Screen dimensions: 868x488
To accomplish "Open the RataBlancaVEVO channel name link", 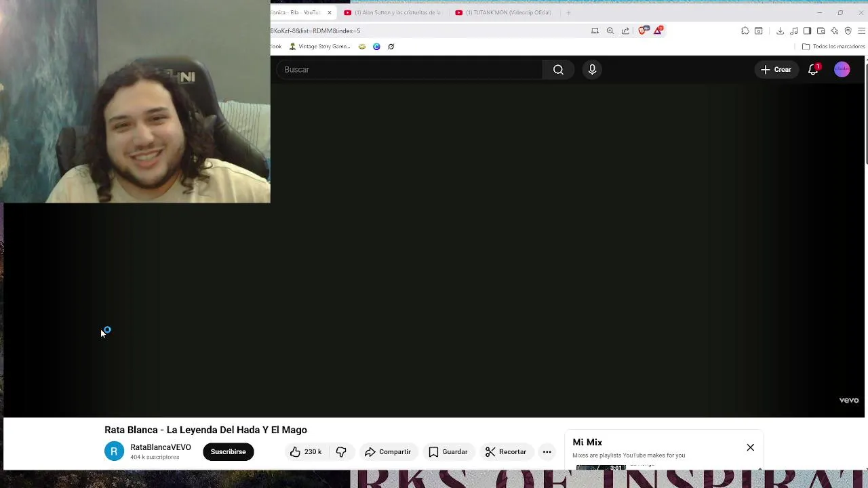I will click(161, 447).
